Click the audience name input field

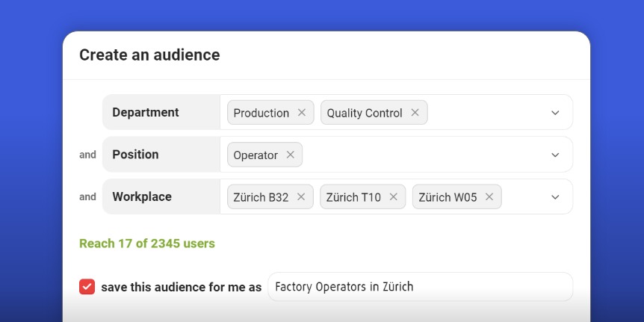(x=420, y=287)
